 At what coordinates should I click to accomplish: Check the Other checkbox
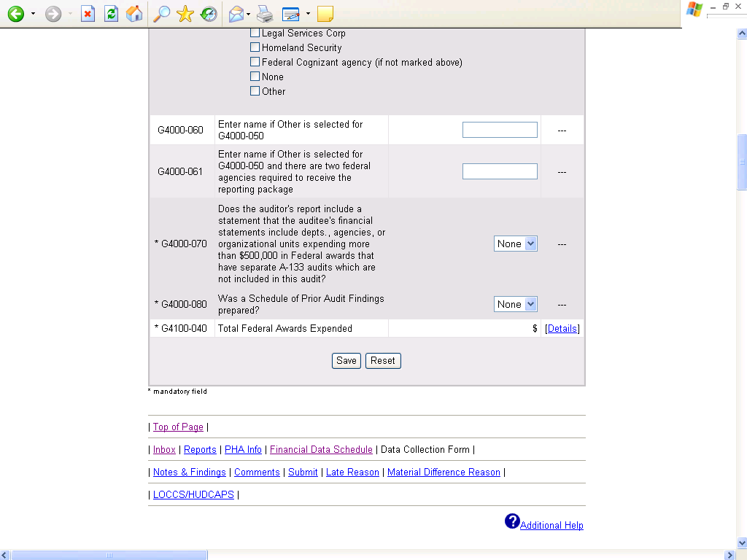point(255,91)
